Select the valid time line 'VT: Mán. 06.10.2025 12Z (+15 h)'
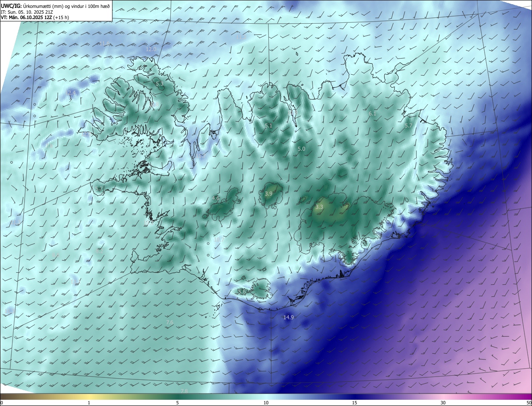This screenshot has height=406, width=532. (35, 17)
